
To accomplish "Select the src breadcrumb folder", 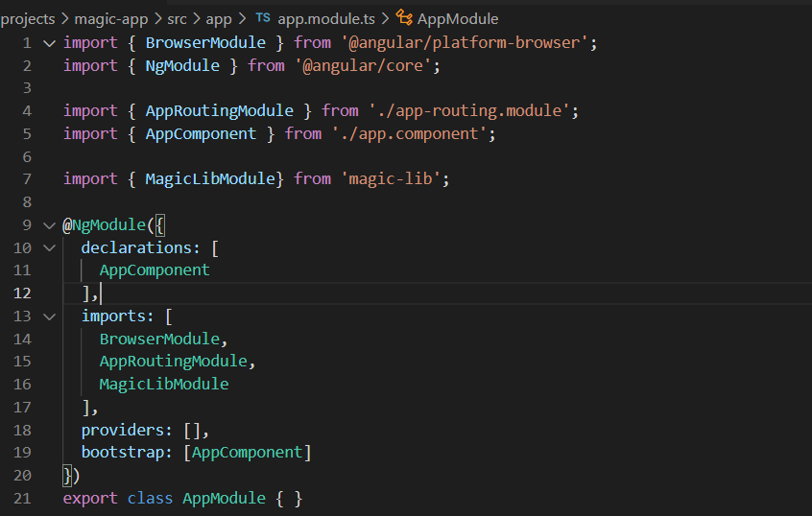I will click(x=177, y=19).
